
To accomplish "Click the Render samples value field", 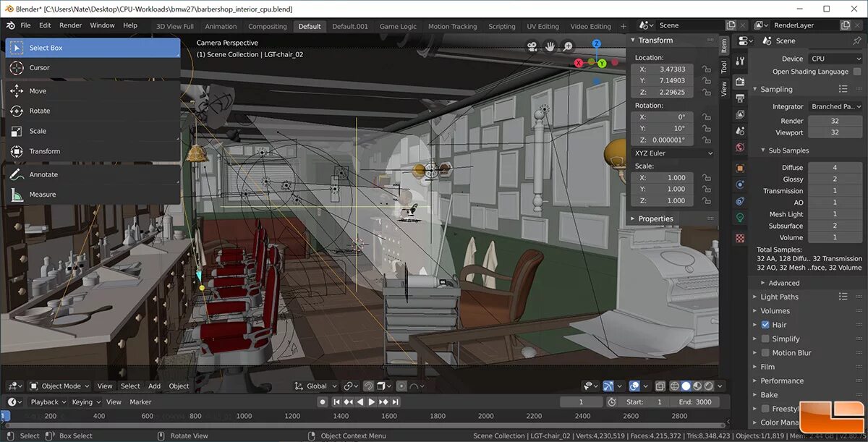I will pyautogui.click(x=835, y=122).
